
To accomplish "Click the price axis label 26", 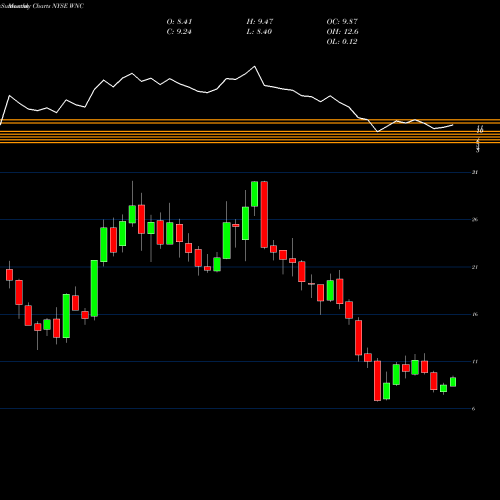I will click(x=475, y=219).
